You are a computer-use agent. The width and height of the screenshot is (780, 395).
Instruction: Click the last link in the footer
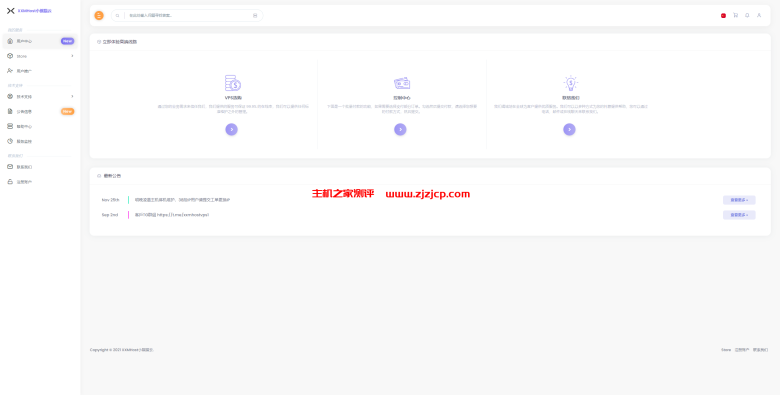(x=760, y=350)
